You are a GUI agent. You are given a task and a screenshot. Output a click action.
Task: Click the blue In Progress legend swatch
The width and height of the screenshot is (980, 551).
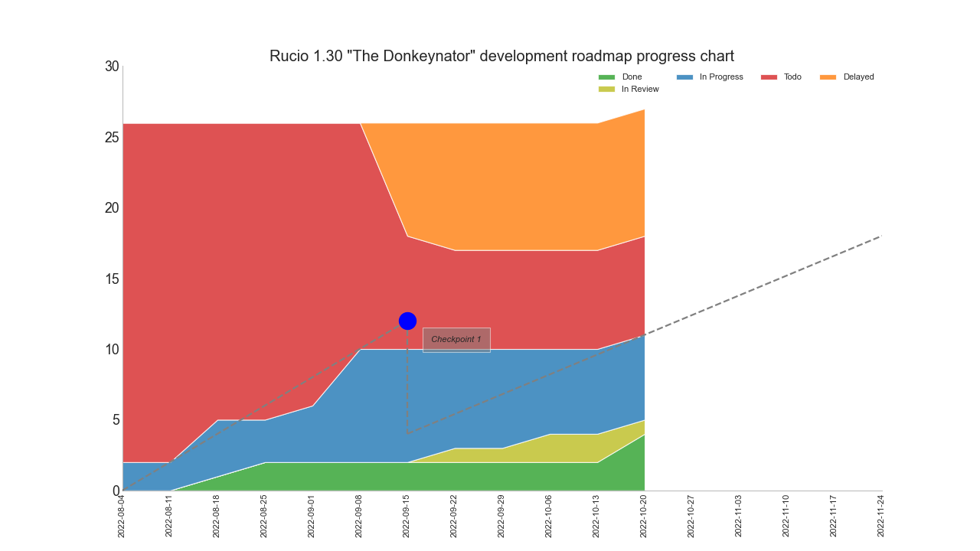[684, 77]
